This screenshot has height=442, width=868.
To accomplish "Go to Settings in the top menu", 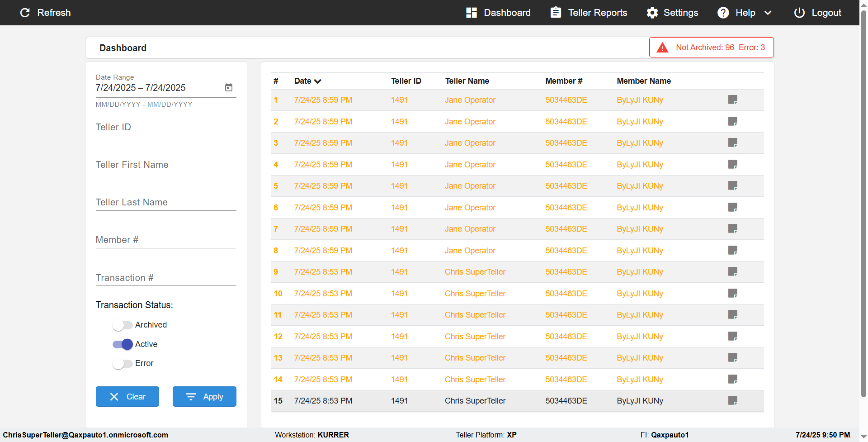I will pyautogui.click(x=672, y=13).
